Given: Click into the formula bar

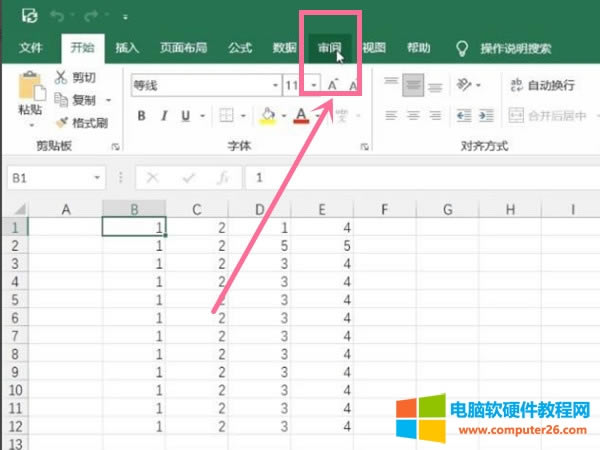Looking at the screenshot, I should pos(422,178).
